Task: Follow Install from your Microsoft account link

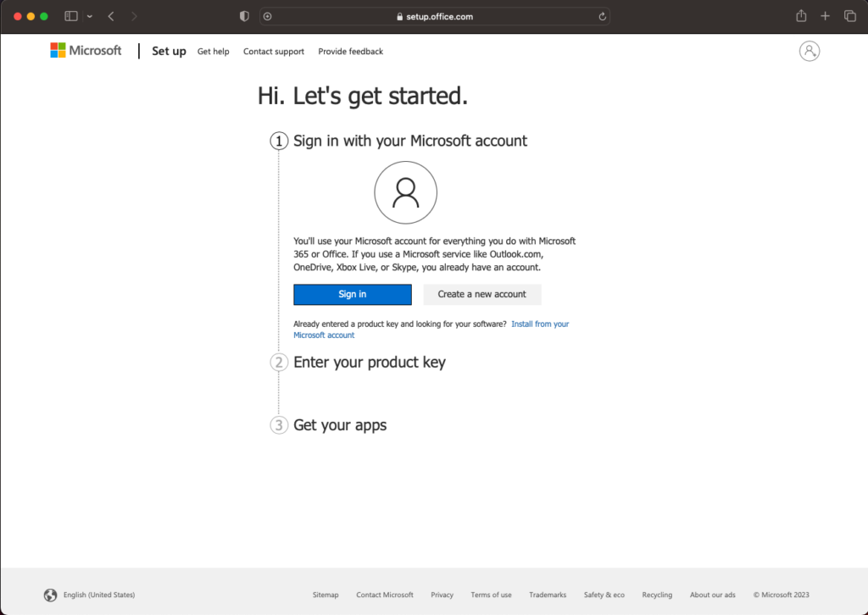Action: click(x=540, y=324)
